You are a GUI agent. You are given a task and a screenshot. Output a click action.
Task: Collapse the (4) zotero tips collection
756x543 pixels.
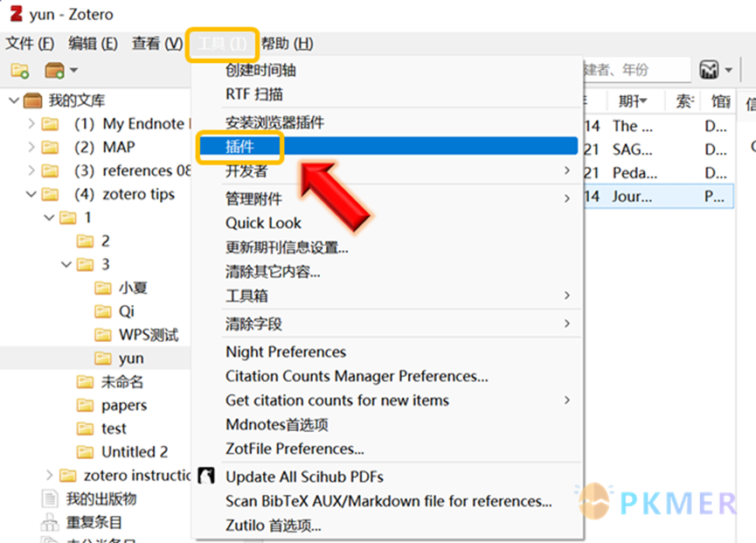click(31, 194)
